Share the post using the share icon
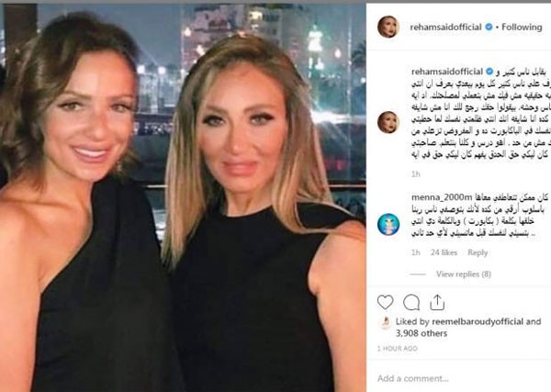 (x=437, y=302)
